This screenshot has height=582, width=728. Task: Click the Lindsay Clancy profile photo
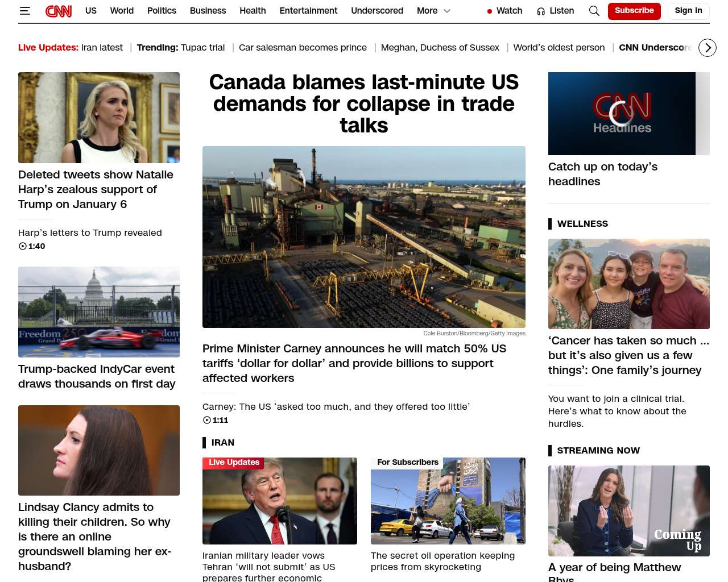[x=99, y=450]
